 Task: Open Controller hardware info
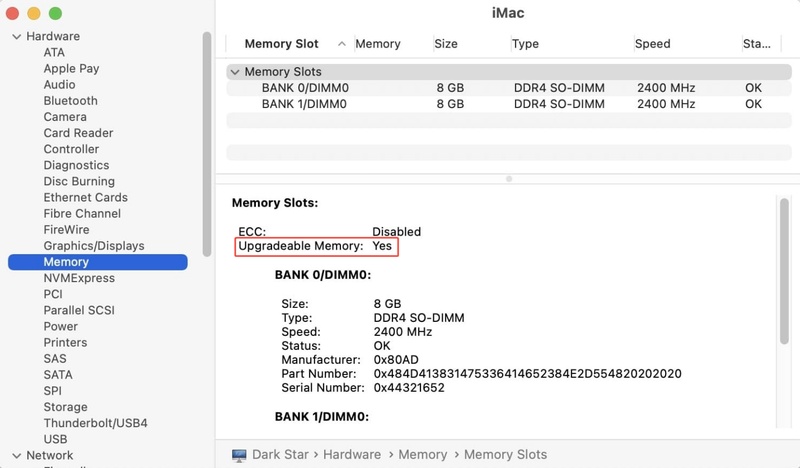(71, 149)
